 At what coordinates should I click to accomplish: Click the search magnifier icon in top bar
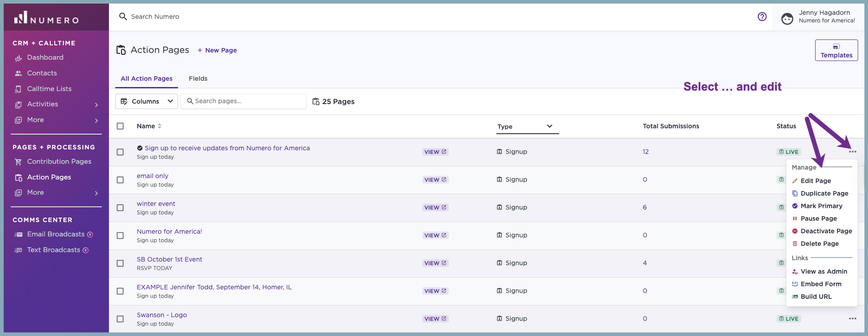(123, 17)
